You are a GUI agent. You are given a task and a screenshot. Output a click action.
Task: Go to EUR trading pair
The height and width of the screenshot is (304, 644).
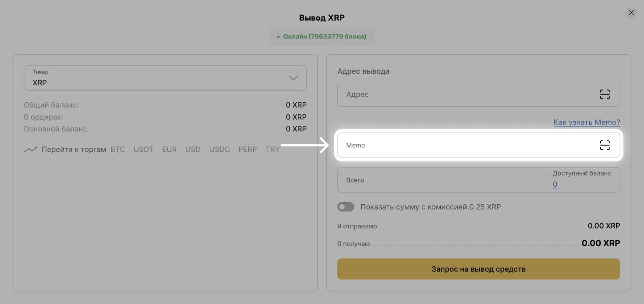[x=169, y=150]
